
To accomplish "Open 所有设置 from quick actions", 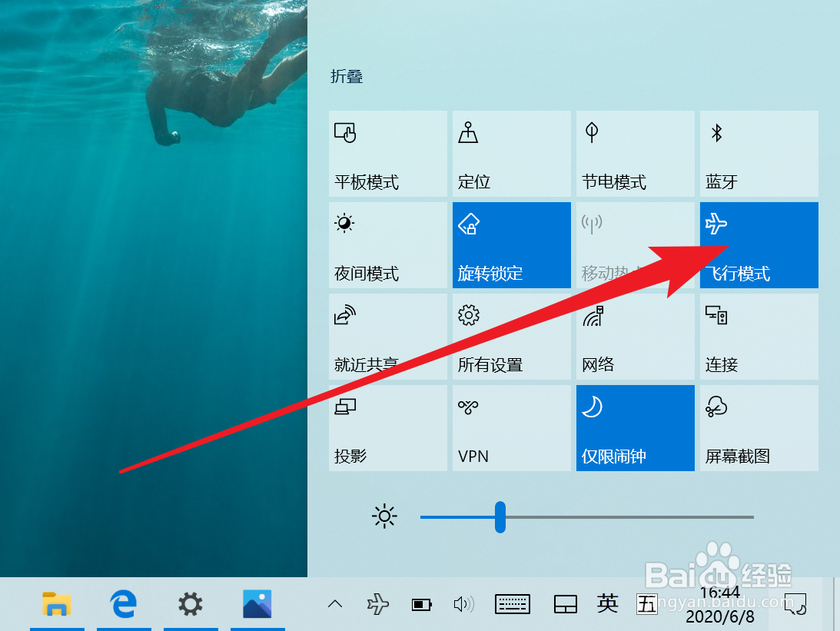I will tap(511, 337).
